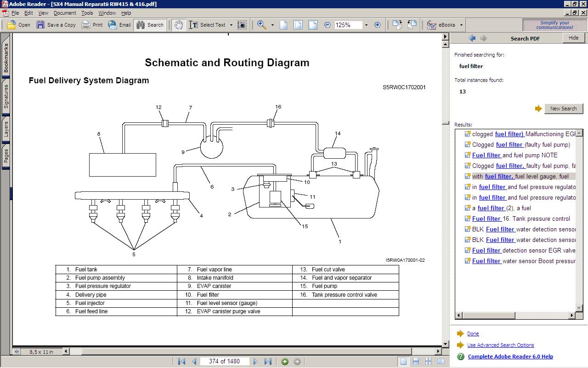
Task: Click the page number input field
Action: [x=224, y=362]
